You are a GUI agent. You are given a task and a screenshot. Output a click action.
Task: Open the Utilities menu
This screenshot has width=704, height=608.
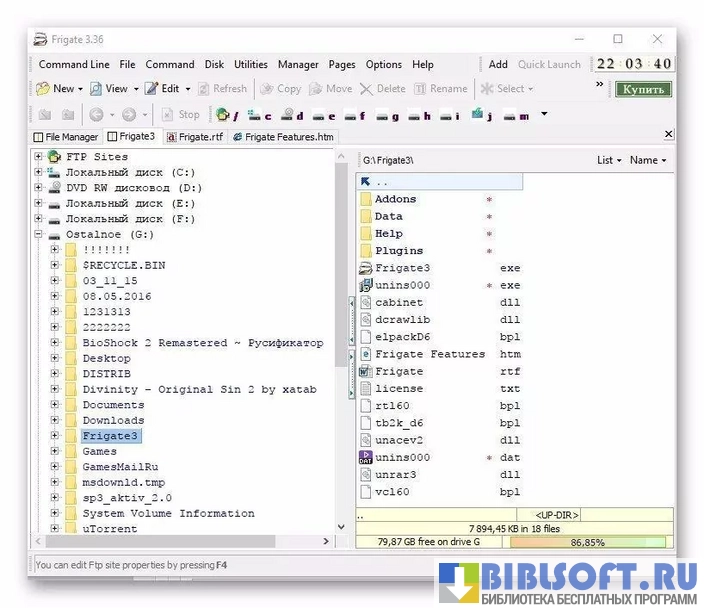click(x=250, y=65)
